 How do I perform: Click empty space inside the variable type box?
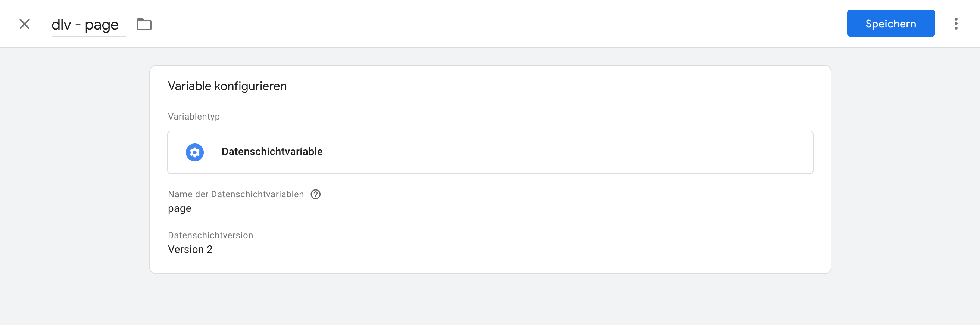(x=571, y=152)
